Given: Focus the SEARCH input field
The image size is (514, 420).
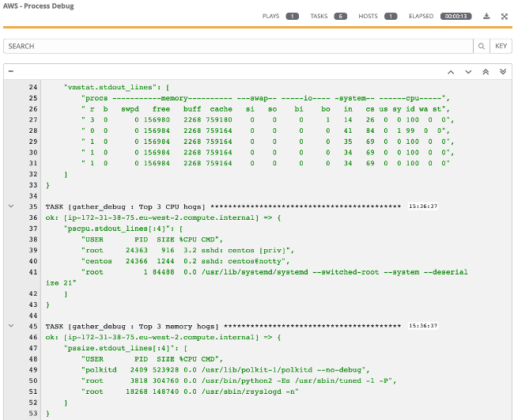Looking at the screenshot, I should (x=237, y=47).
